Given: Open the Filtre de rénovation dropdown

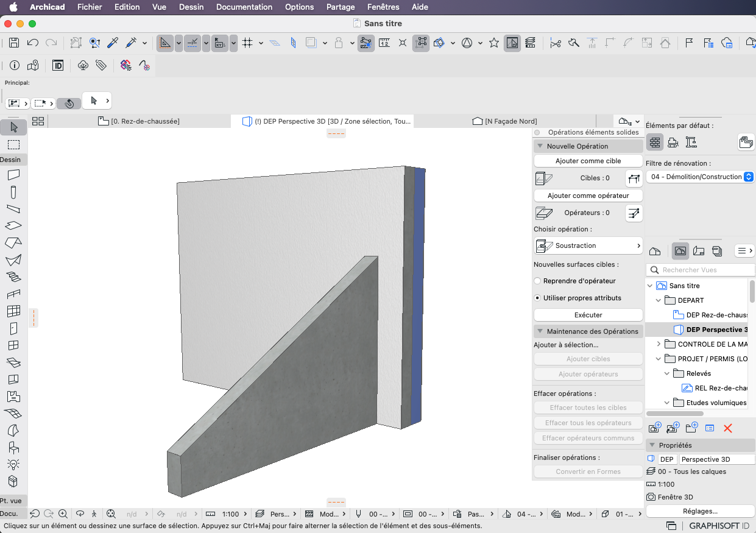Looking at the screenshot, I should (700, 177).
